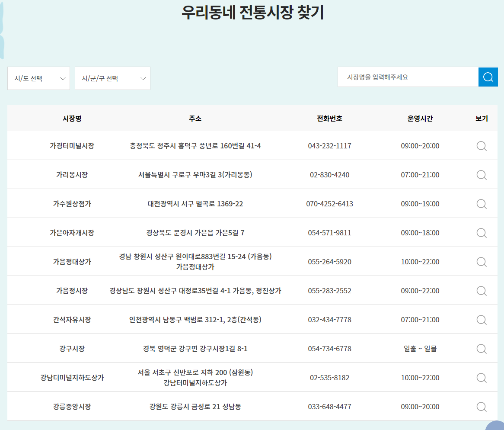Image resolution: width=504 pixels, height=430 pixels.
Task: Open view icon for 가경터미널시장
Action: tap(482, 146)
